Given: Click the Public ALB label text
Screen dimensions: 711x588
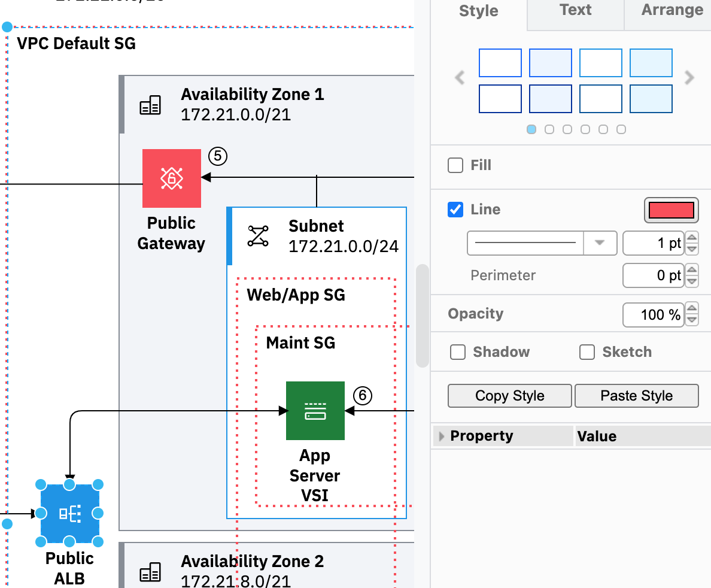Looking at the screenshot, I should pos(69,568).
